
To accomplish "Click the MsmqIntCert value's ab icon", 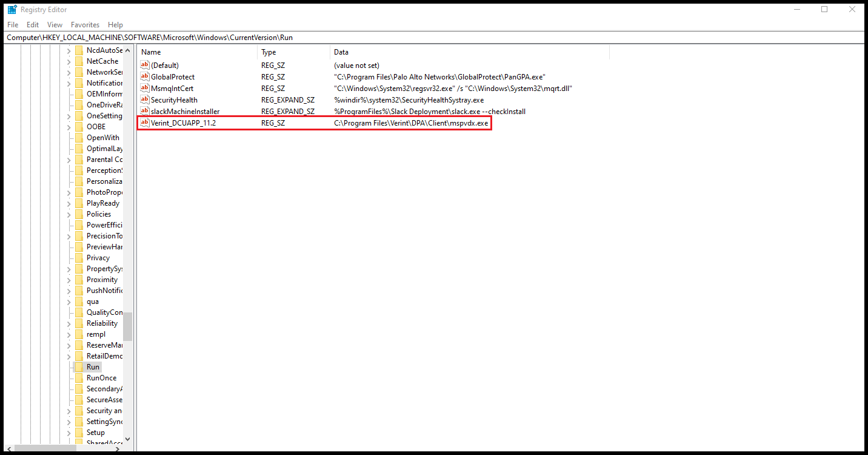I will (144, 88).
